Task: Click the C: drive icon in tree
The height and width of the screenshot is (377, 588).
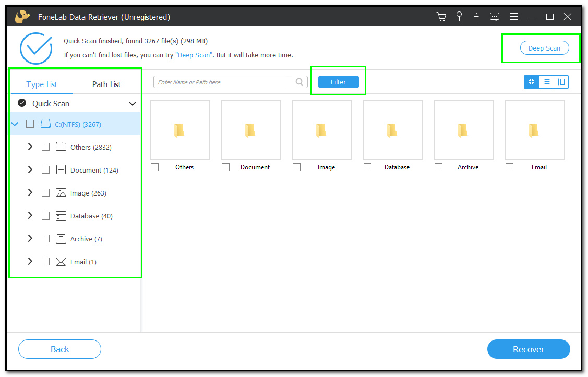Action: [x=45, y=124]
